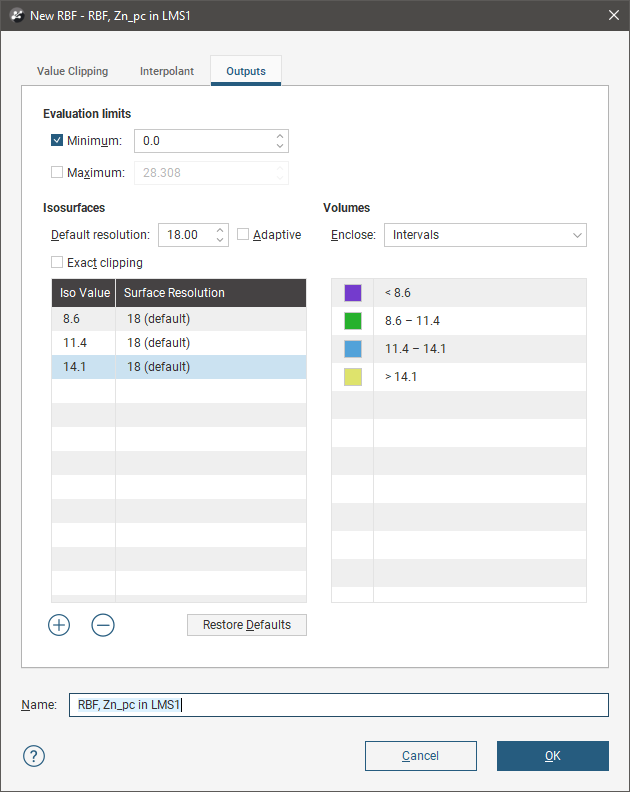
Task: Click the green swatch for 8.6 – 11.4
Action: (x=353, y=321)
